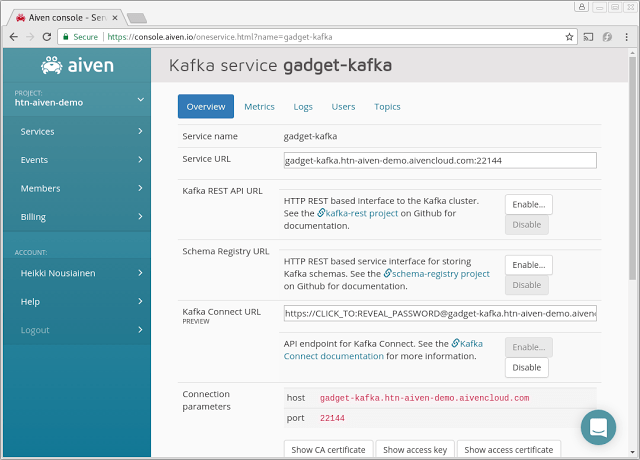Click link icon before Kafka Connect documentation
The image size is (640, 460).
(455, 344)
